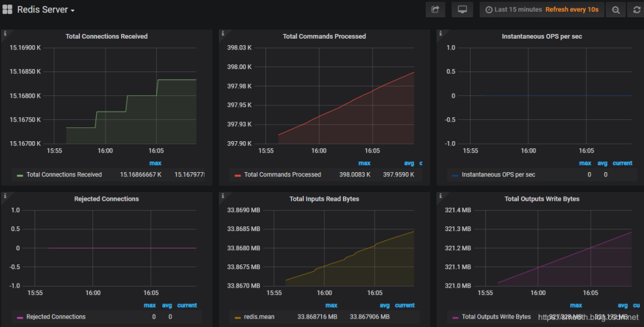This screenshot has width=644, height=327.
Task: Click the 15.16866667 K max value
Action: pos(141,175)
